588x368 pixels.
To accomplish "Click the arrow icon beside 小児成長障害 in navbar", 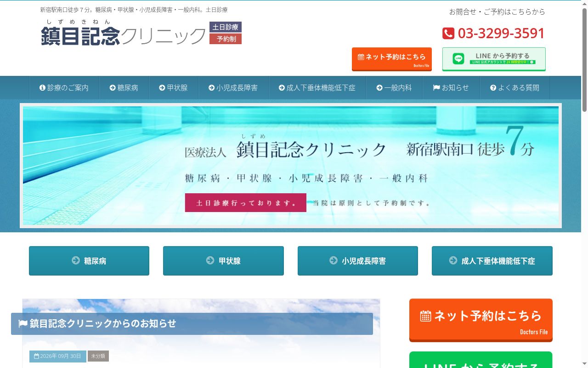I will pos(212,87).
